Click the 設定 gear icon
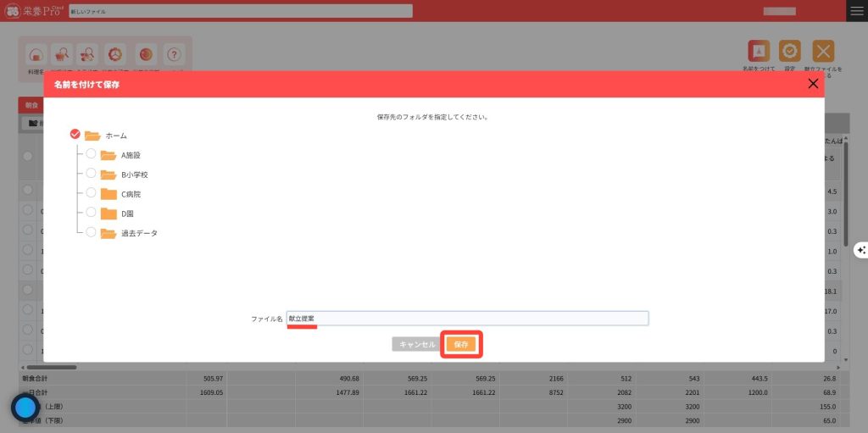This screenshot has height=433, width=868. [789, 52]
